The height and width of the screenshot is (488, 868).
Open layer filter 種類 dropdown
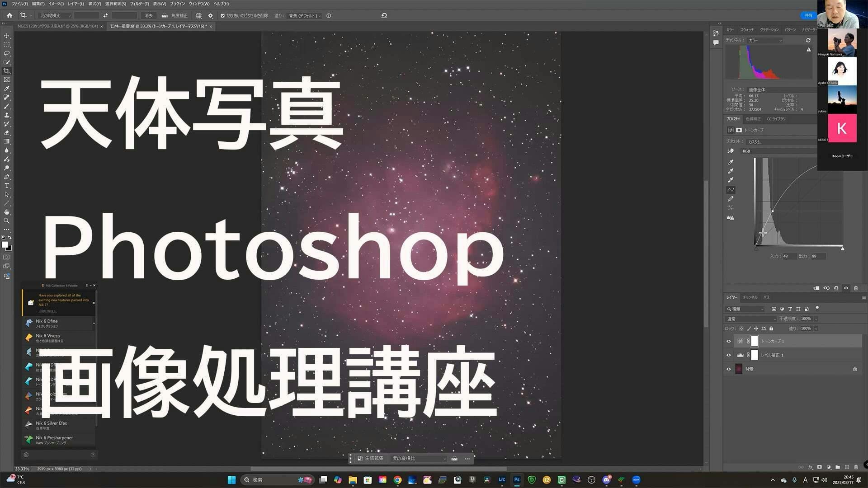pyautogui.click(x=745, y=309)
